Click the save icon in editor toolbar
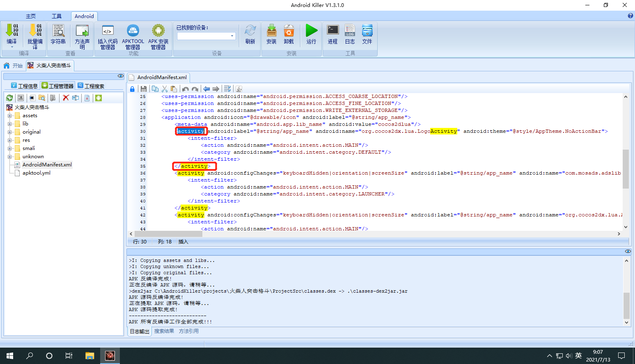 coord(143,89)
